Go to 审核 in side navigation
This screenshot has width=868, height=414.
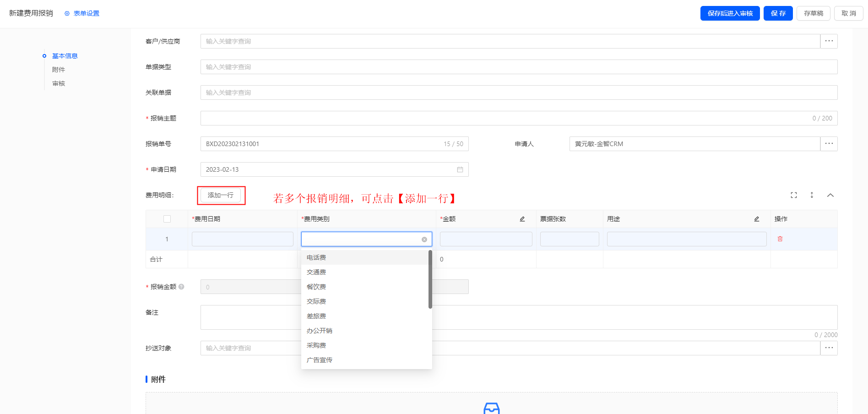tap(59, 83)
